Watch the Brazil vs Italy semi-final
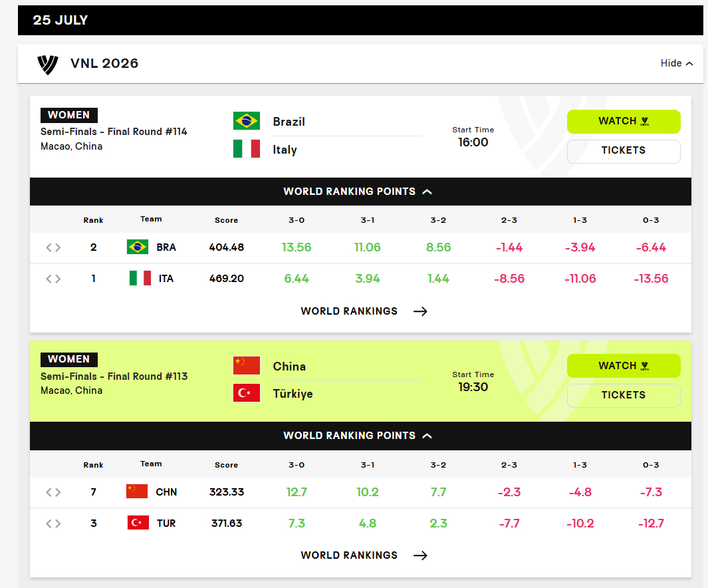The width and height of the screenshot is (708, 588). click(624, 122)
